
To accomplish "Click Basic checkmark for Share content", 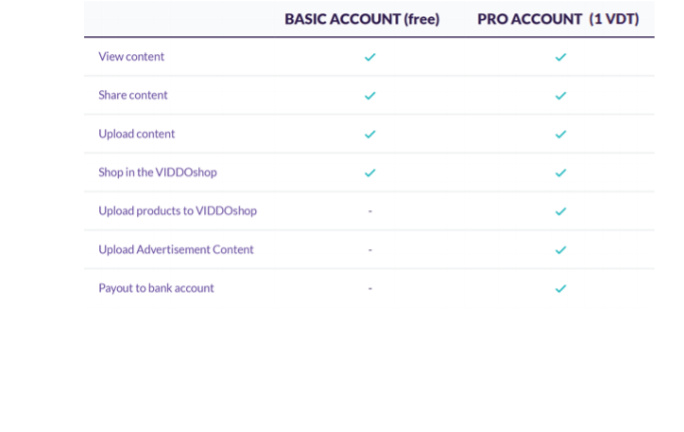I will click(x=370, y=96).
